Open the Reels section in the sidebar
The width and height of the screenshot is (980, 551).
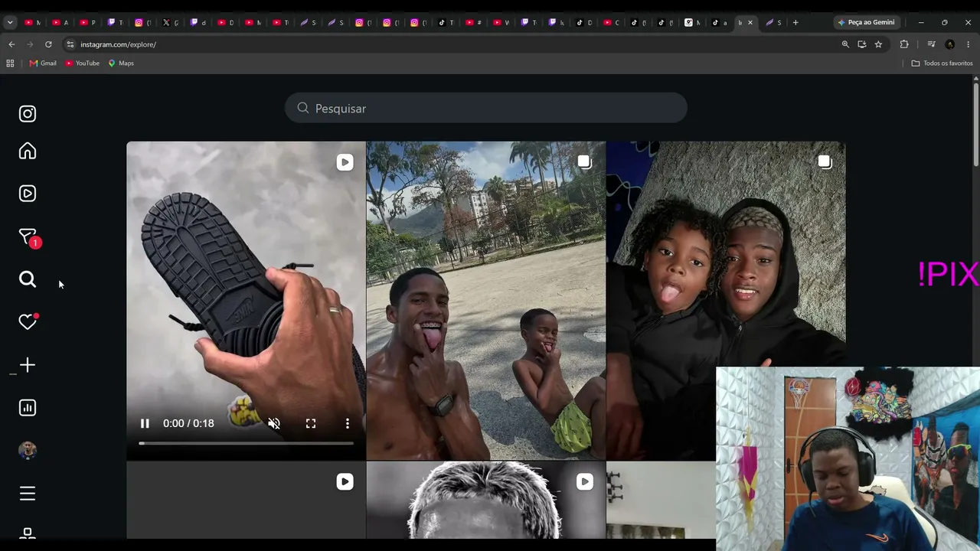[28, 194]
